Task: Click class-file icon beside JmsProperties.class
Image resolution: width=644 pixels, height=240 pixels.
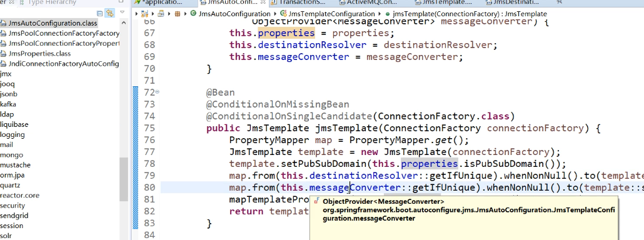Action: (x=4, y=54)
